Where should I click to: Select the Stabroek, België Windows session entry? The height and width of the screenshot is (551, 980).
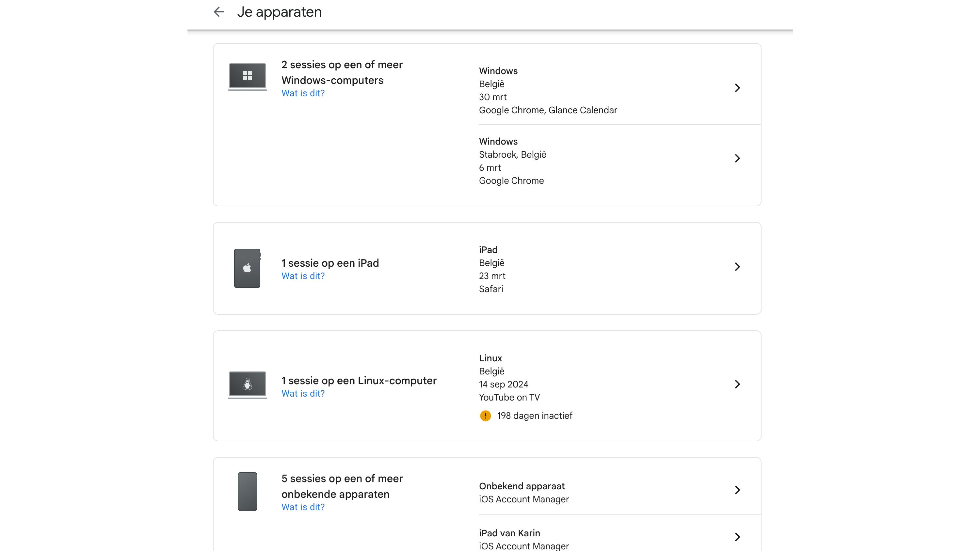coord(512,155)
